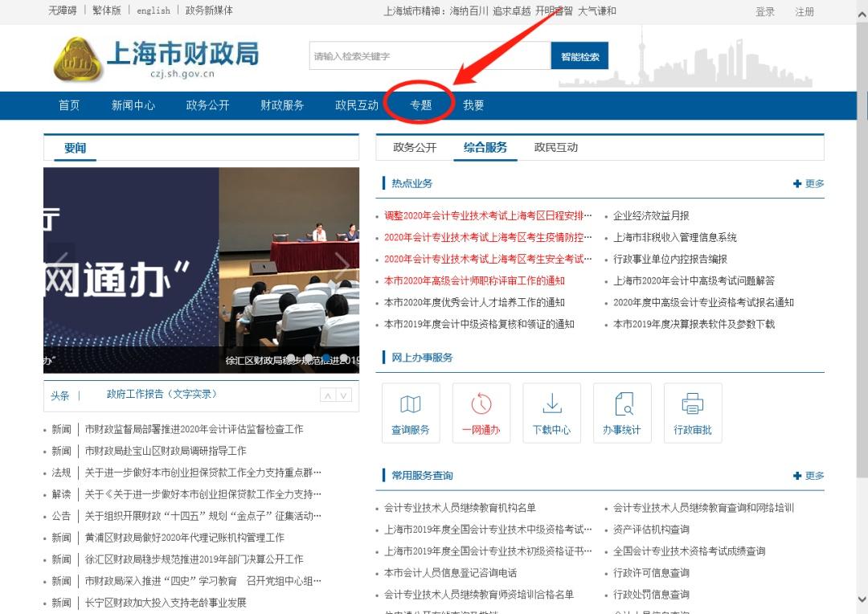Select the 查询服务 query service icon

tap(411, 412)
